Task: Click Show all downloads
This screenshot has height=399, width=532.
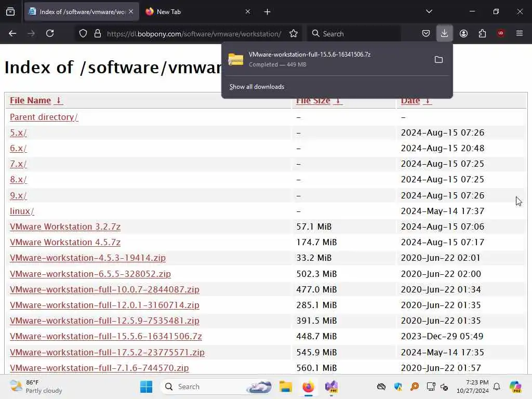Action: (257, 87)
